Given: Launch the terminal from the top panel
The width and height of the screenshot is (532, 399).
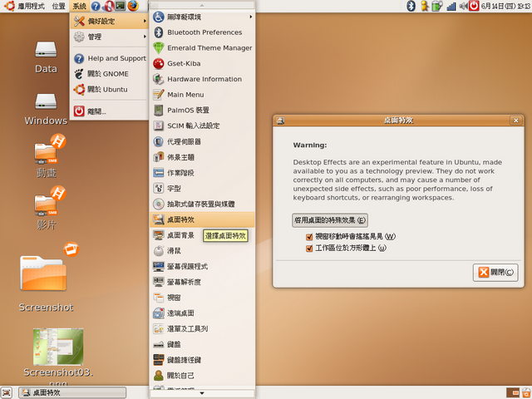Looking at the screenshot, I should coord(120,6).
